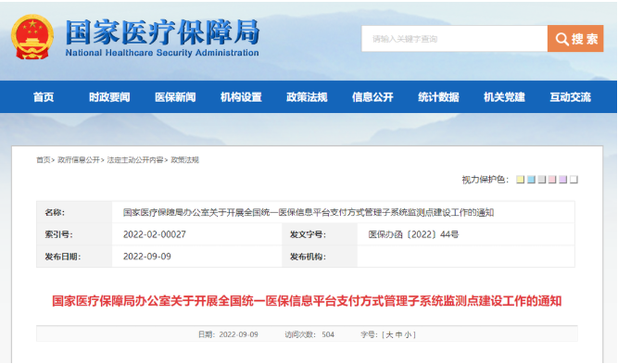Click the 日期: 2022-09-09 info text
Screen dimensions: 618x364
point(228,335)
